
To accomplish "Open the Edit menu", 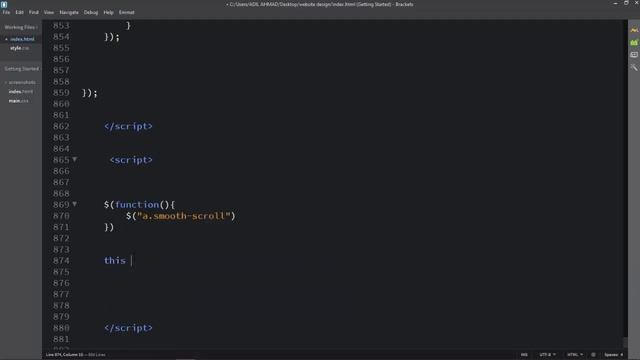I will click(x=19, y=12).
